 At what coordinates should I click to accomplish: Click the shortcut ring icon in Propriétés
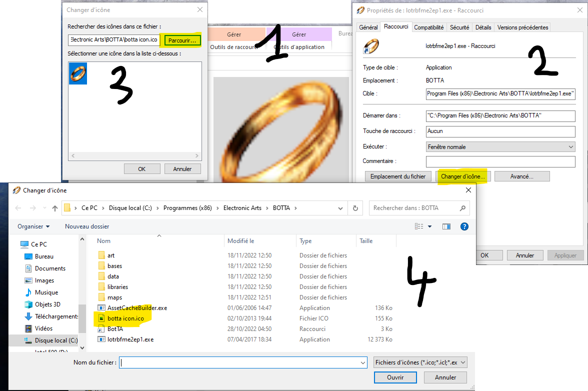[x=371, y=46]
